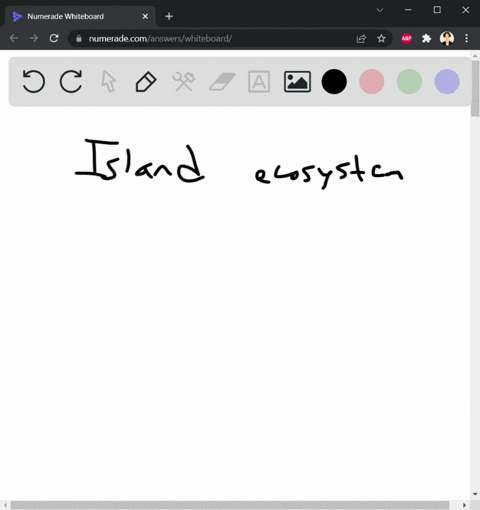
Task: Set pen color to green
Action: coord(409,81)
